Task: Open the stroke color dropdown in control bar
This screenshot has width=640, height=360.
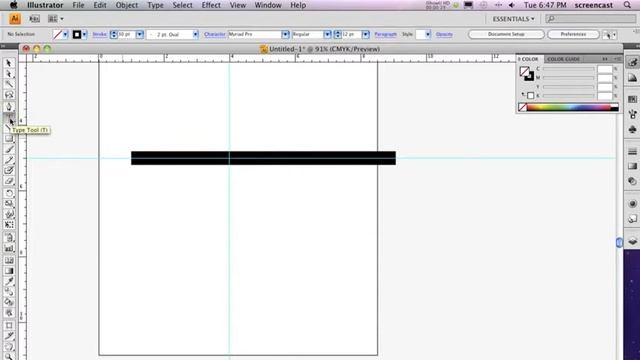Action: pyautogui.click(x=84, y=35)
